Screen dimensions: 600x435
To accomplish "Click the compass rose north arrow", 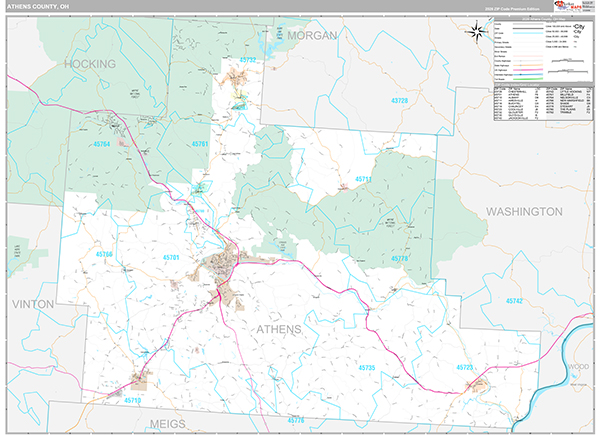I will click(x=472, y=31).
